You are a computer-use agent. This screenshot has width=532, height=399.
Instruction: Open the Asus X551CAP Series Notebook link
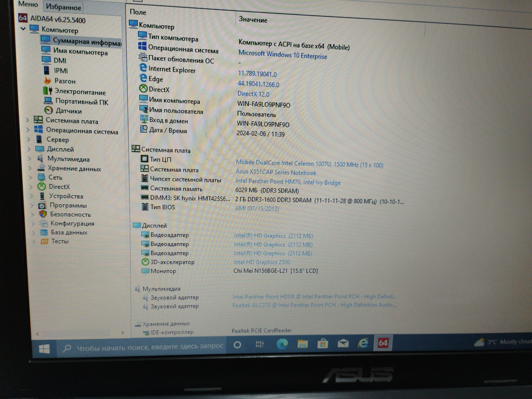tap(276, 172)
